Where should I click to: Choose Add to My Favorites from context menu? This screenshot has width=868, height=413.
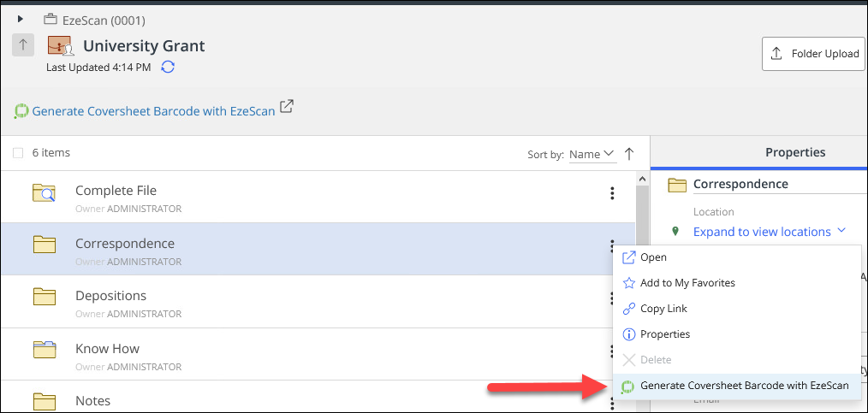point(687,283)
